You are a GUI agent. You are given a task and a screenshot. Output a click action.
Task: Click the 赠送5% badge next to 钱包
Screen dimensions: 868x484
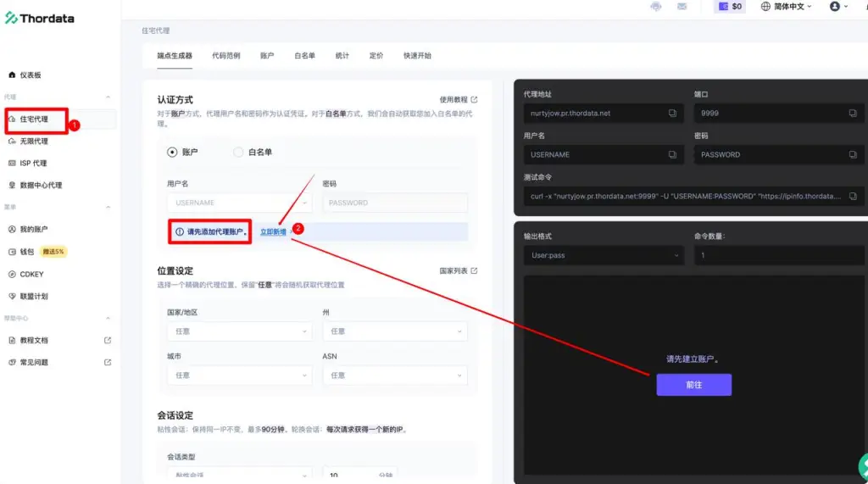click(x=53, y=252)
